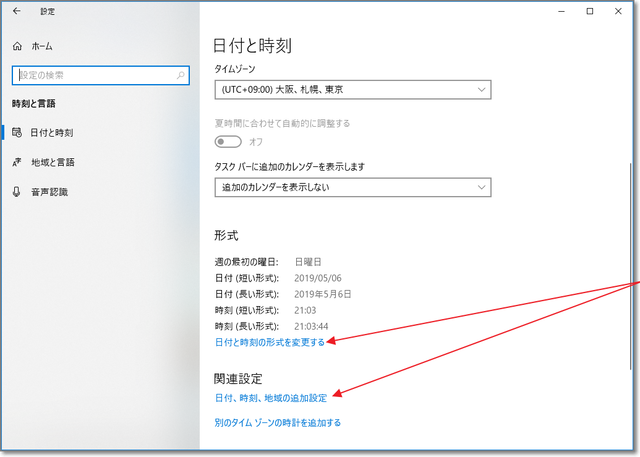Image resolution: width=640 pixels, height=457 pixels.
Task: Click the 地域と言語 icon
Action: pyautogui.click(x=16, y=162)
